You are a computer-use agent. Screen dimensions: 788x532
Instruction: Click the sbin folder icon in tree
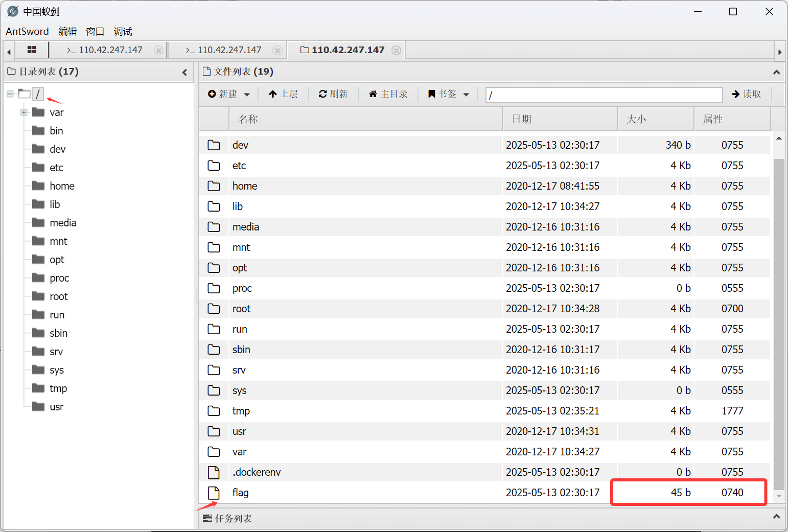click(38, 333)
